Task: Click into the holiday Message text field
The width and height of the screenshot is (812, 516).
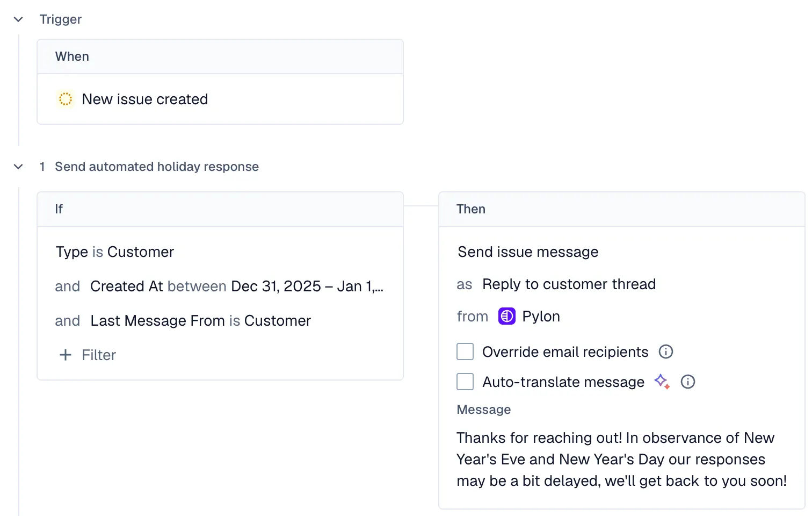Action: point(621,460)
